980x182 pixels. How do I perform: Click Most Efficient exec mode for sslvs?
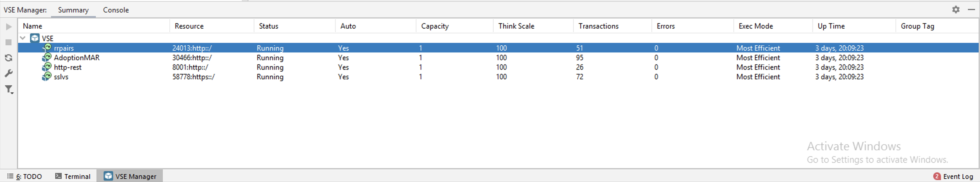coord(758,77)
